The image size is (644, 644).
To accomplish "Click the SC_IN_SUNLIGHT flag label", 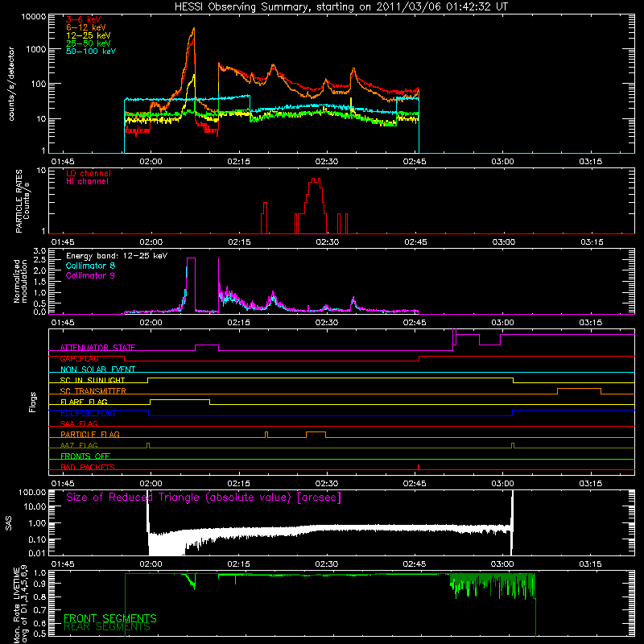I will pos(93,380).
